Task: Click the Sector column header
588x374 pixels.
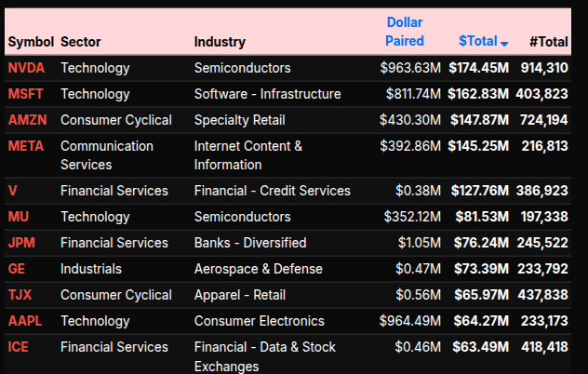Action: 81,41
